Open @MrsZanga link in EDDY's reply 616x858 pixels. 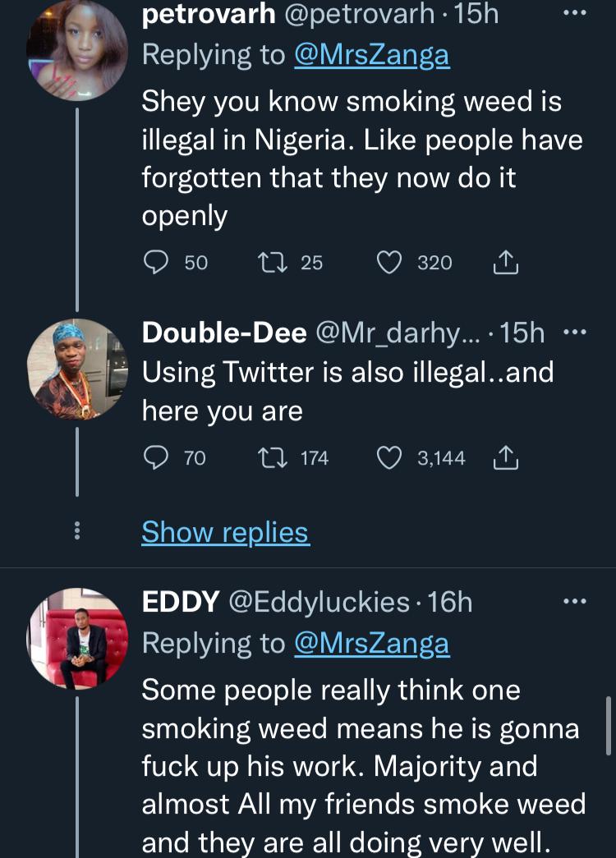372,643
